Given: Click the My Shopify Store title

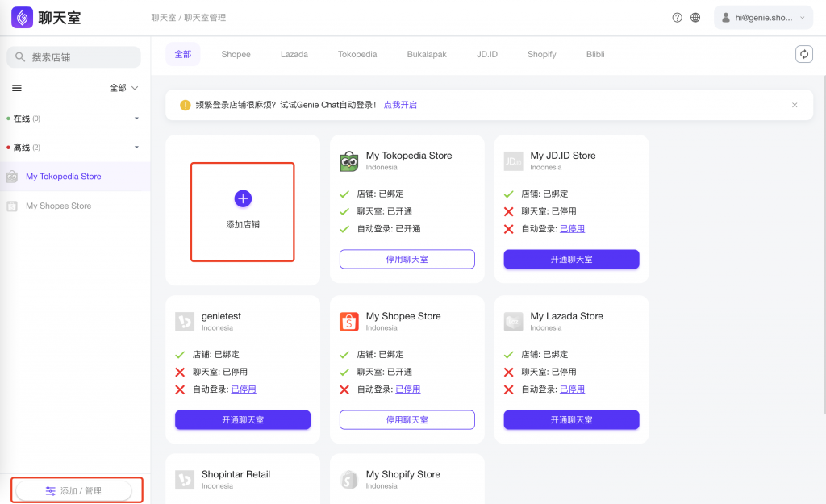Looking at the screenshot, I should tap(403, 474).
